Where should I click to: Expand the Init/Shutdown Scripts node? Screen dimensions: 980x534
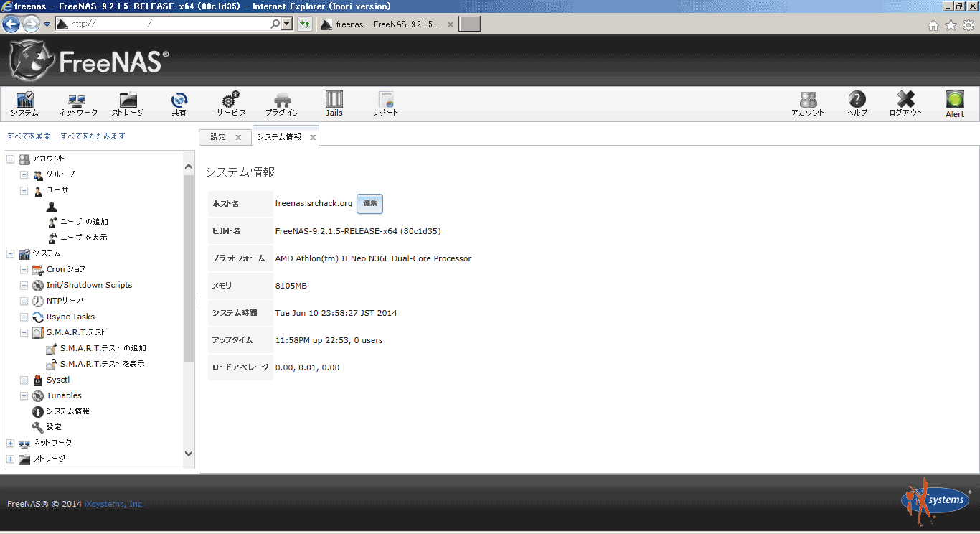tap(24, 285)
